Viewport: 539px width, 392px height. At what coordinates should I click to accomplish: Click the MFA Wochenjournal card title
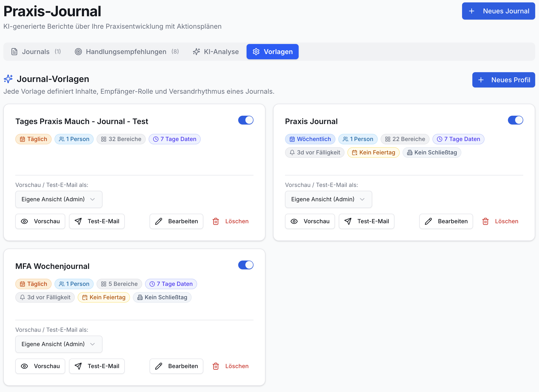pos(52,266)
